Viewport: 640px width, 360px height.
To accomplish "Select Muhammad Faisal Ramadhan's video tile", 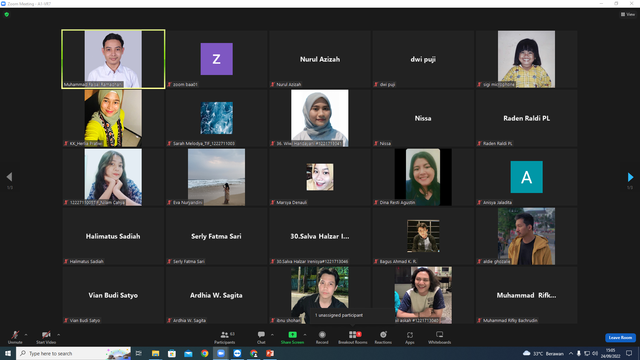I will [x=113, y=59].
